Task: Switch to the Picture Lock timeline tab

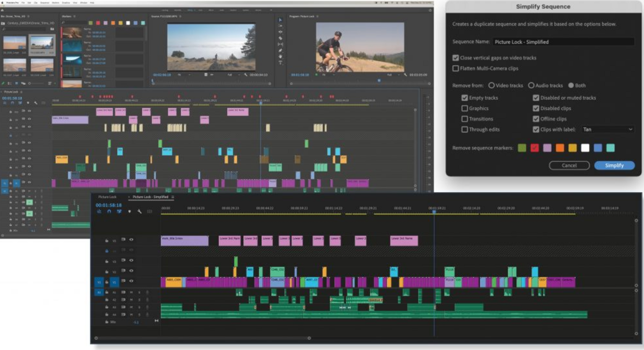Action: point(107,197)
